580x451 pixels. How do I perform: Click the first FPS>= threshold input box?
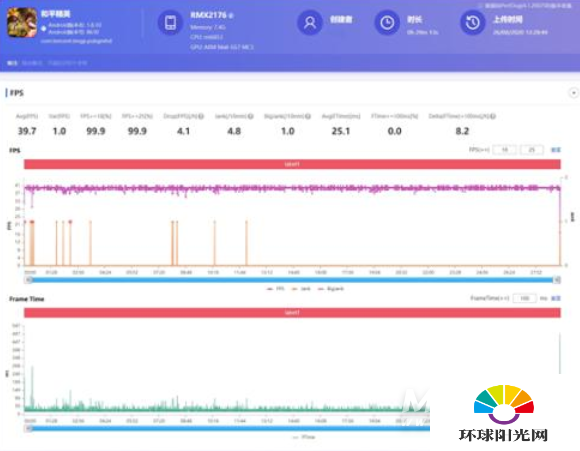coord(505,150)
